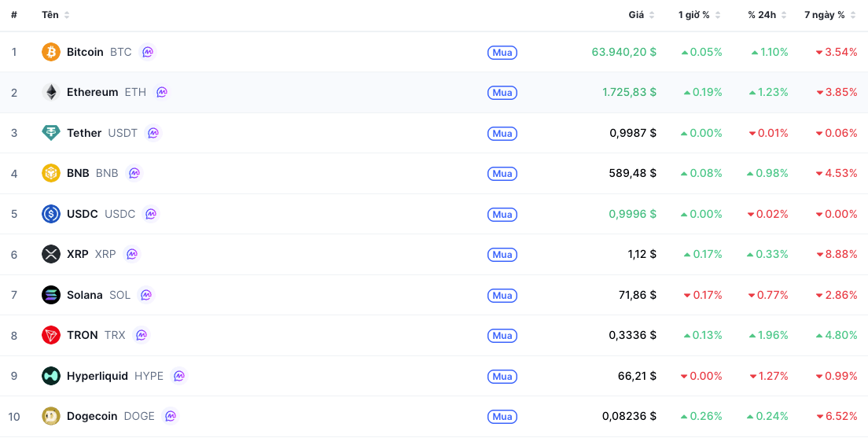Open the TRON name link
Image resolution: width=868 pixels, height=438 pixels.
tap(83, 335)
